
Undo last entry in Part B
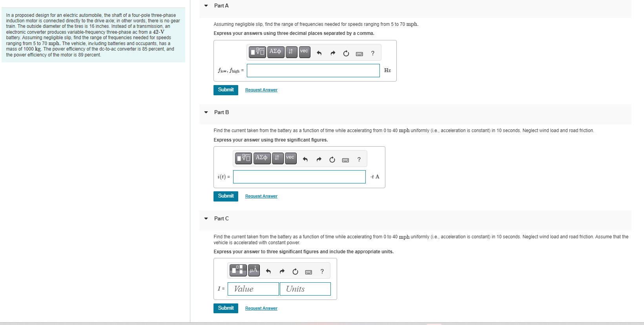[305, 160]
